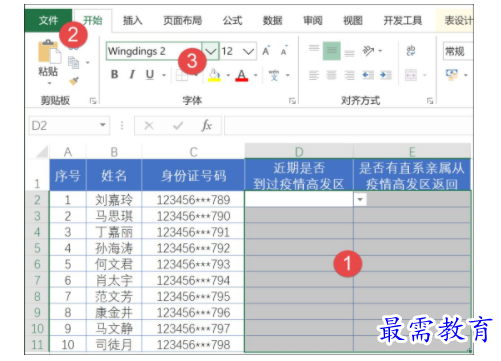Screen dimensions: 501x361
Task: Decrease font size with small A icon
Action: click(284, 51)
